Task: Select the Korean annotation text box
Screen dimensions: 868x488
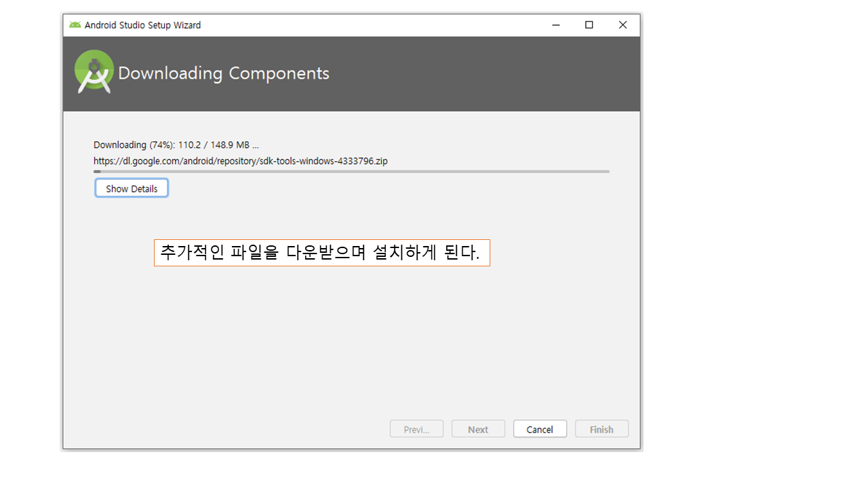Action: pyautogui.click(x=321, y=253)
